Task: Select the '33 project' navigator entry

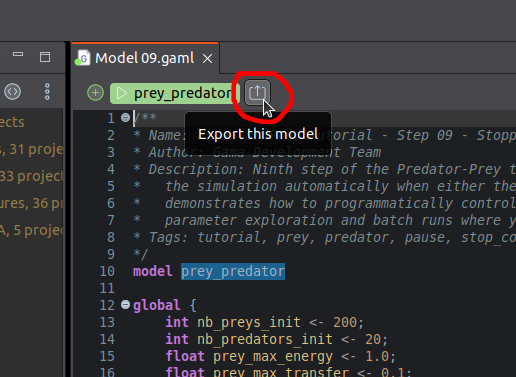Action: click(31, 176)
